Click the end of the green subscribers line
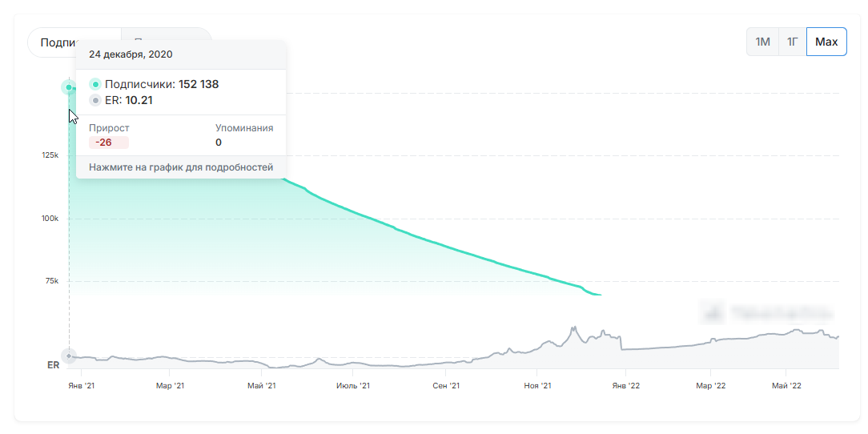This screenshot has height=434, width=868. point(601,295)
